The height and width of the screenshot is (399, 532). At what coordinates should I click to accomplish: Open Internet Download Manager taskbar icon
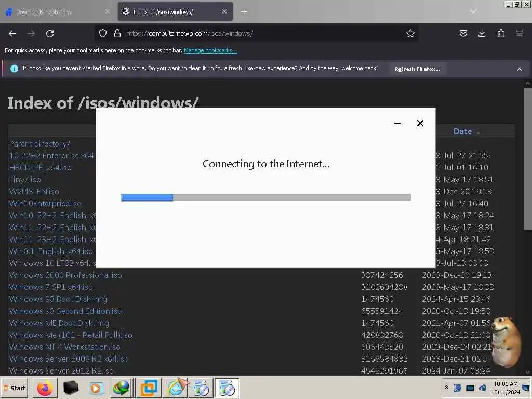[x=122, y=388]
